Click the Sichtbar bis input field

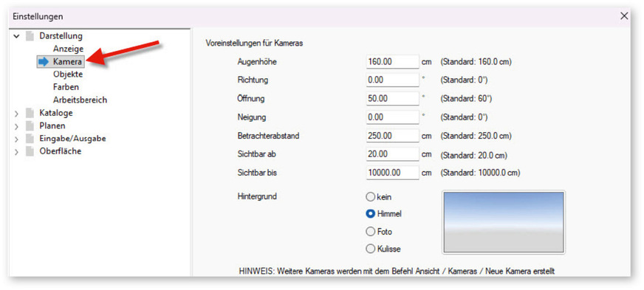392,173
